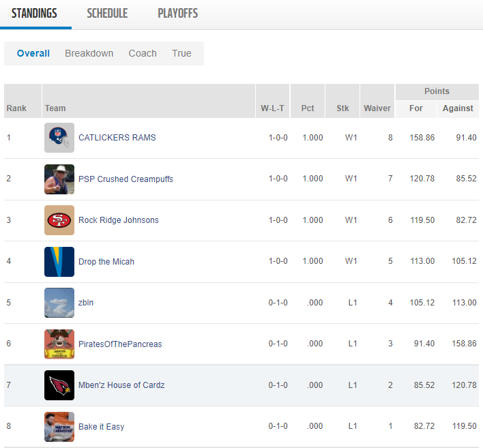Open the Drop the Micah team page

[106, 262]
